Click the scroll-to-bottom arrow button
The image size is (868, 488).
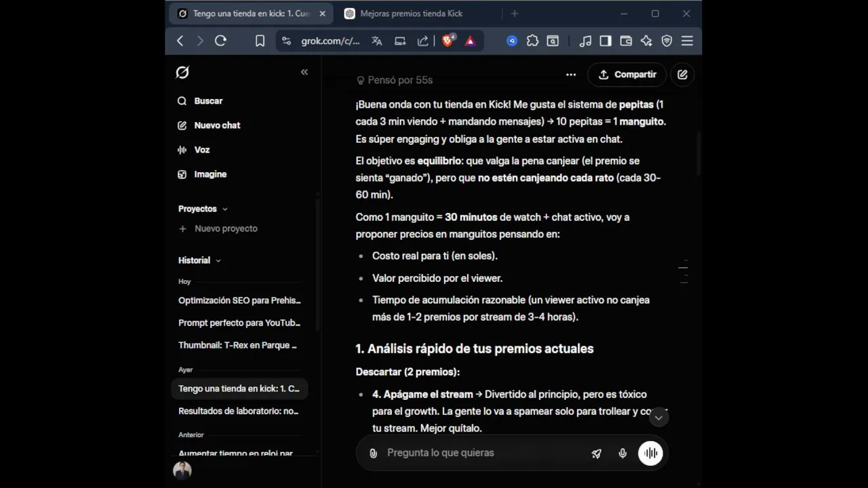[658, 418]
